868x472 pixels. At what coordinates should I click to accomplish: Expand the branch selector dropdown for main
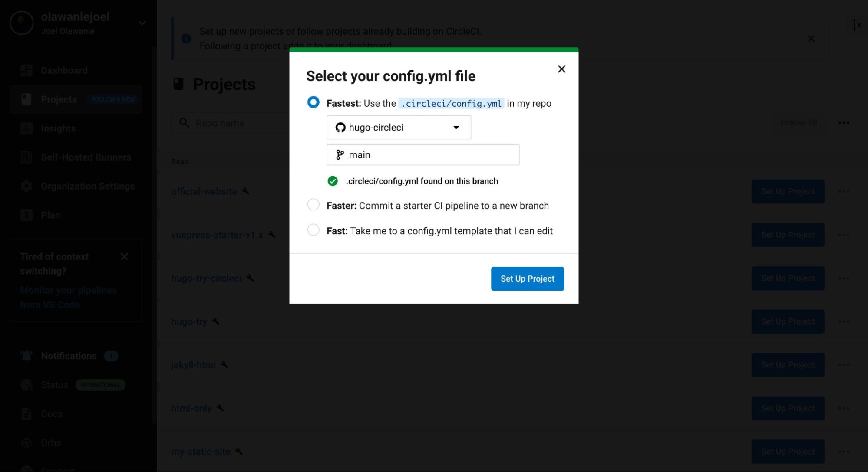[x=423, y=154]
